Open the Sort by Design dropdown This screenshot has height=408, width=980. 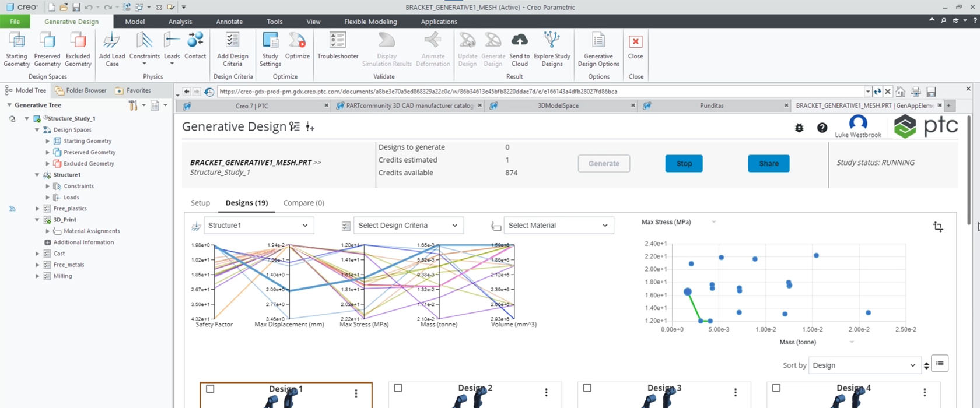[864, 365]
